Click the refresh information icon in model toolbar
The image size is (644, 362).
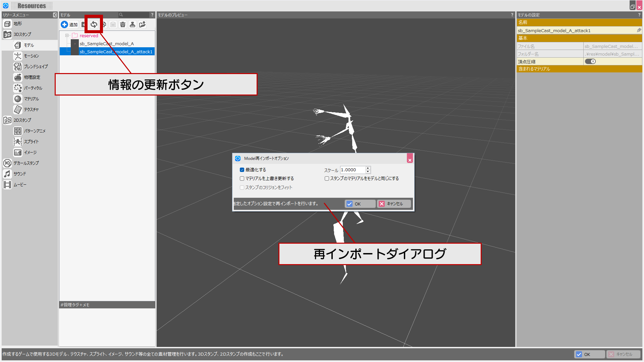[94, 24]
